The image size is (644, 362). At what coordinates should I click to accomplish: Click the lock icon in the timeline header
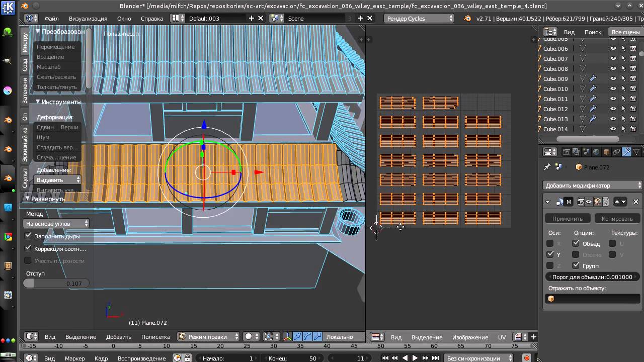click(187, 358)
